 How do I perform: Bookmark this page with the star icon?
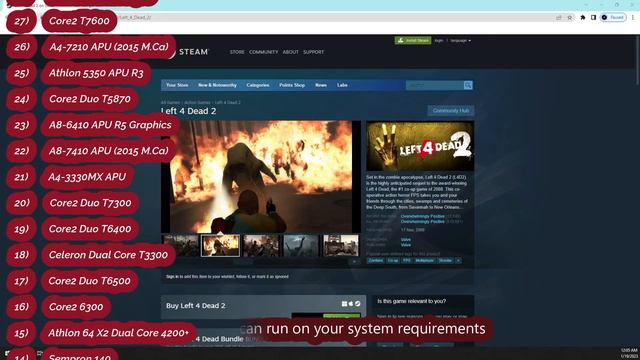pos(569,18)
